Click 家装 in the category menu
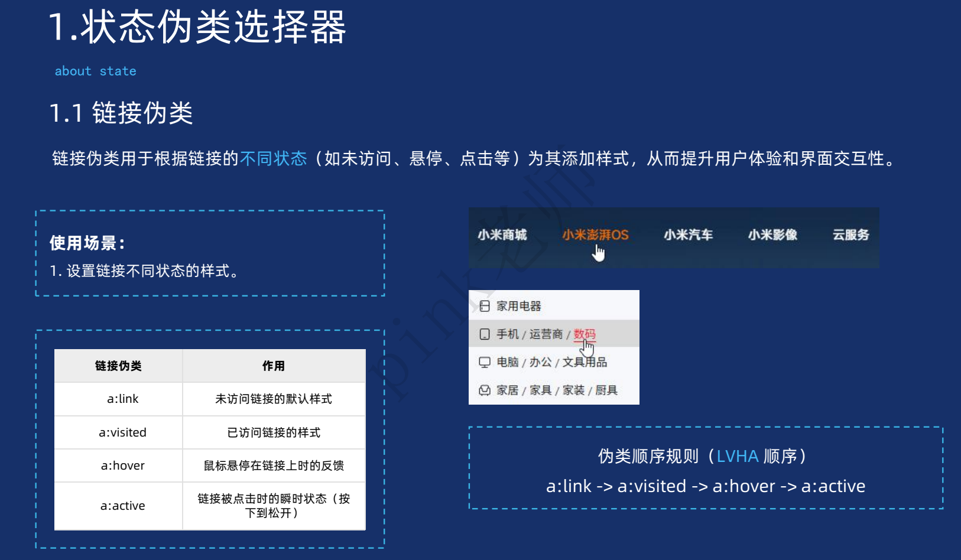Screen dimensions: 961x560 [x=573, y=390]
